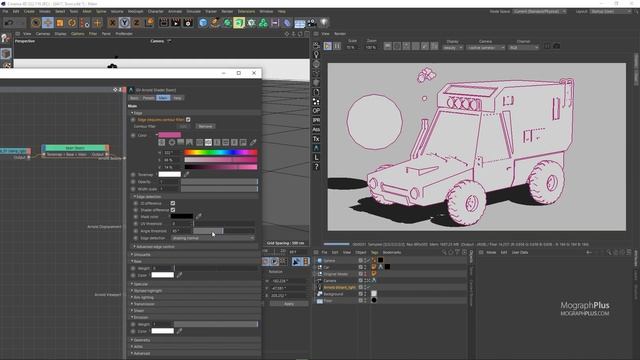Image resolution: width=640 pixels, height=360 pixels.
Task: Click Render View clapperboard icon
Action: [164, 23]
